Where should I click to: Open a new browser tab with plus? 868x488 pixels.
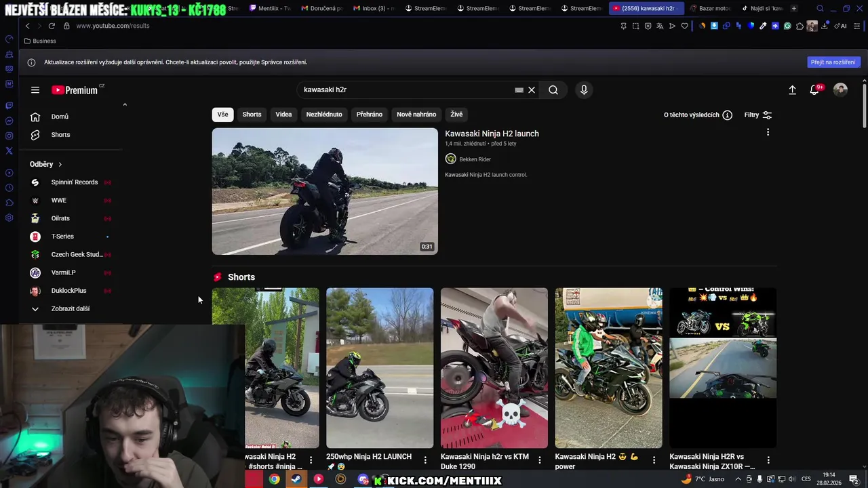tap(794, 8)
